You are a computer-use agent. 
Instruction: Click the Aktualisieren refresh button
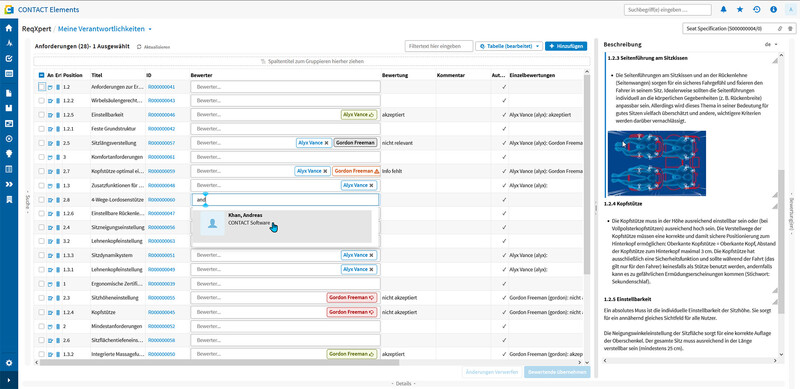(x=154, y=46)
